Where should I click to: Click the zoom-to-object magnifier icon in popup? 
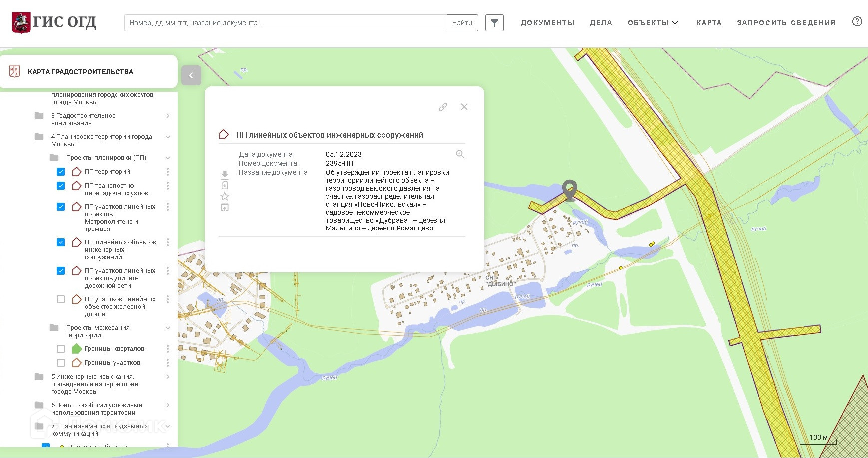[x=460, y=154]
